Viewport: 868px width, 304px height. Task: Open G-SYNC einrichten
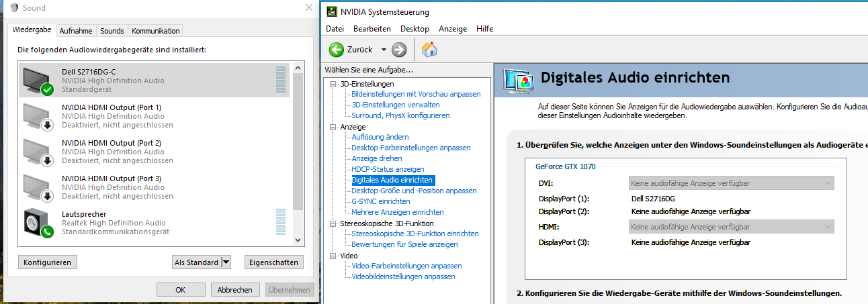(x=381, y=201)
